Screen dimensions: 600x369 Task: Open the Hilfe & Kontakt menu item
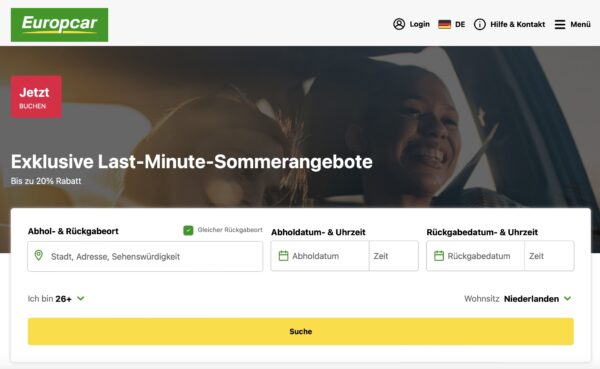[x=518, y=24]
